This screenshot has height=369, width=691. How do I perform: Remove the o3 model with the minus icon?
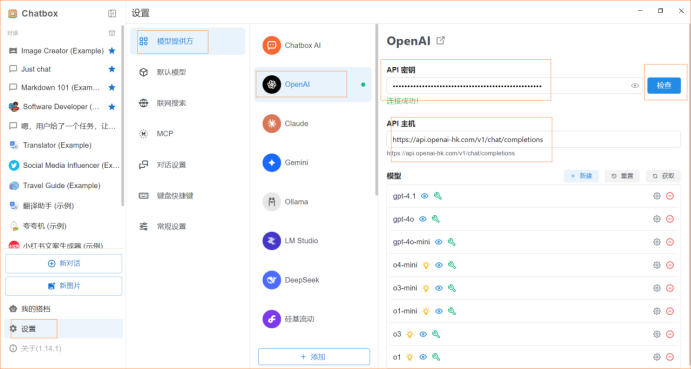(x=670, y=334)
